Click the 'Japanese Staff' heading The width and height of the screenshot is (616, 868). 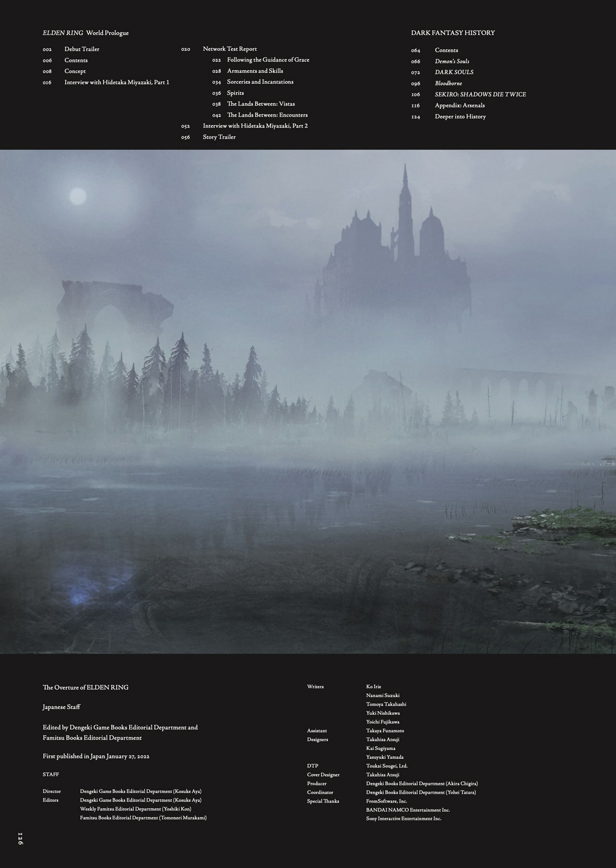(x=62, y=707)
